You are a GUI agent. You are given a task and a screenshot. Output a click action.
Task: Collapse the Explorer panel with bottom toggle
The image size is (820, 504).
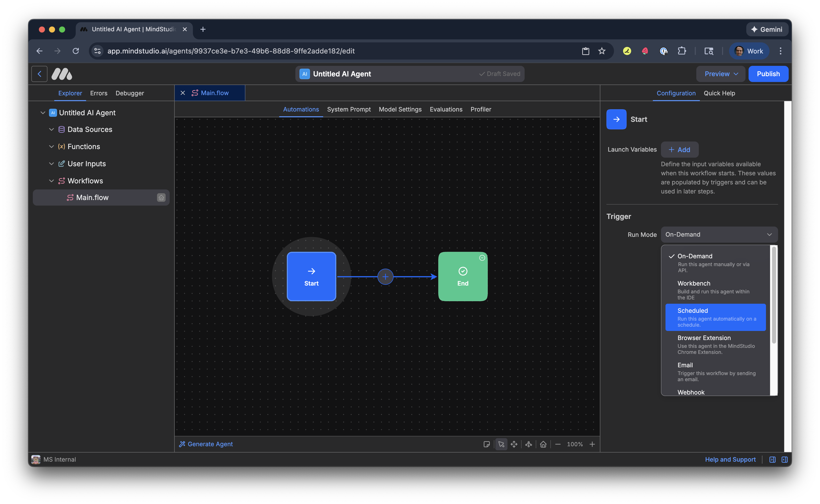click(x=772, y=459)
